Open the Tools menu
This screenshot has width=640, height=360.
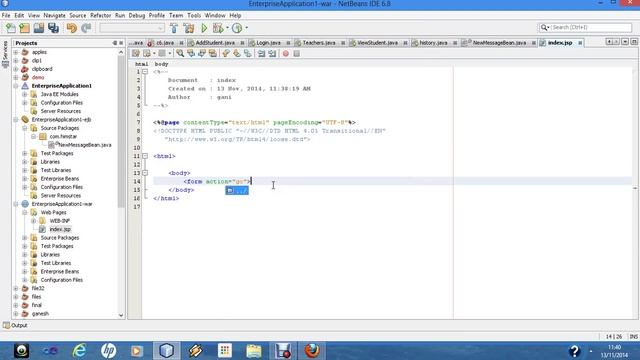coord(194,16)
